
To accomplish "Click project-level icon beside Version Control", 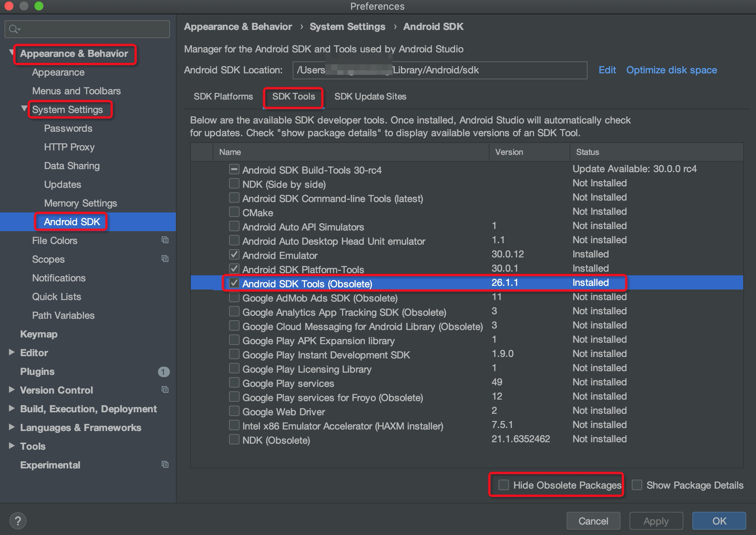I will tap(165, 390).
